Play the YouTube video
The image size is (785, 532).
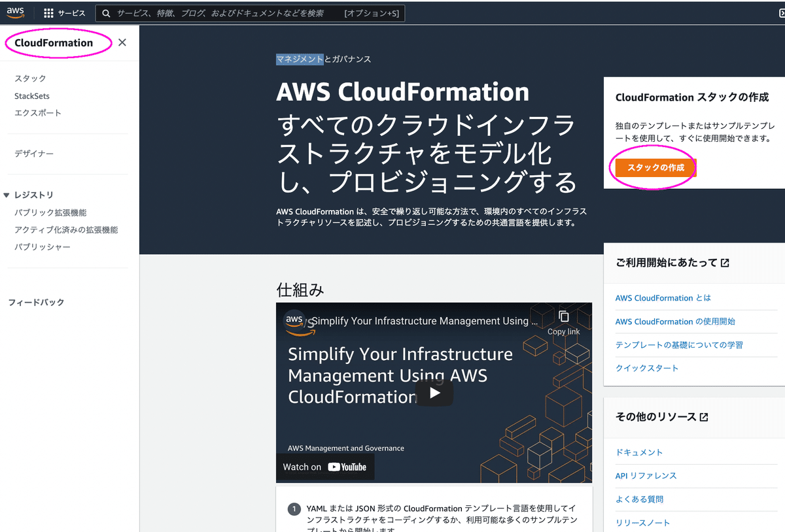pos(434,393)
